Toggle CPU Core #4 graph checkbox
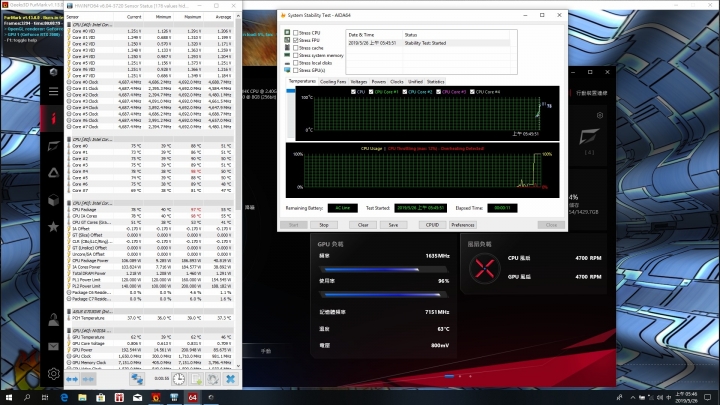This screenshot has height=405, width=720. coord(472,92)
